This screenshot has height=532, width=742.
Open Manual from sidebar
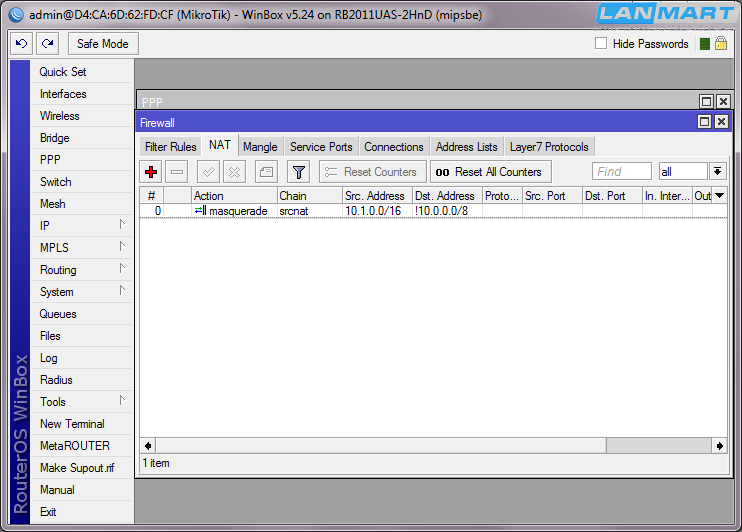[x=81, y=490]
